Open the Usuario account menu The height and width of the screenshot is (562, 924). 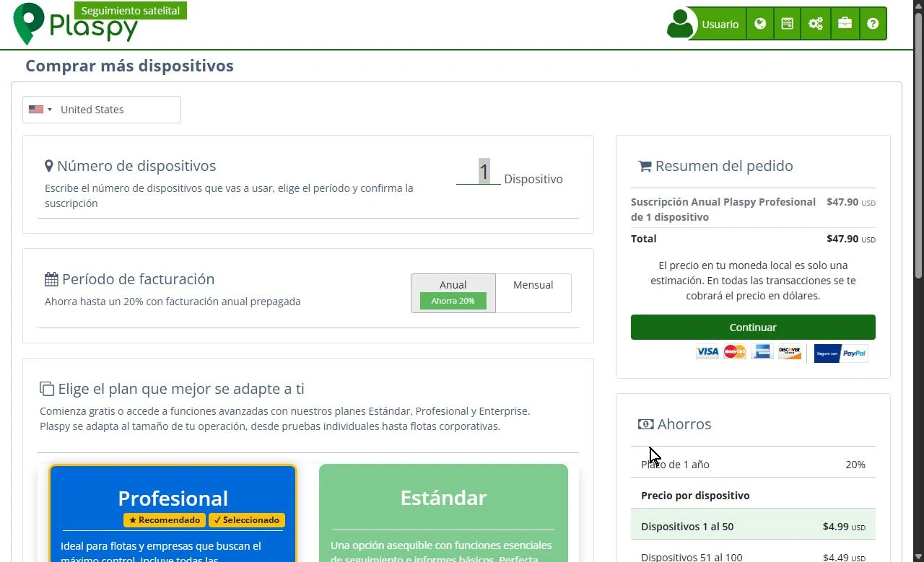(x=720, y=24)
